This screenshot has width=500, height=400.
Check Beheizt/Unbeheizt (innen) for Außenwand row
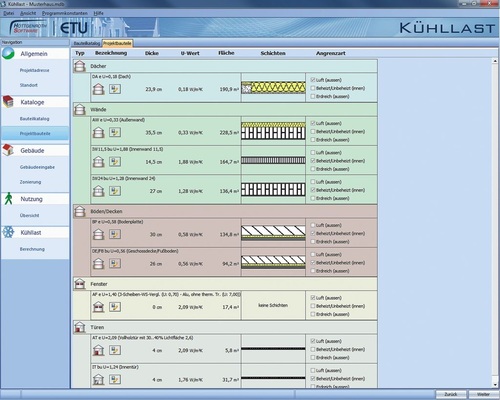(x=313, y=132)
